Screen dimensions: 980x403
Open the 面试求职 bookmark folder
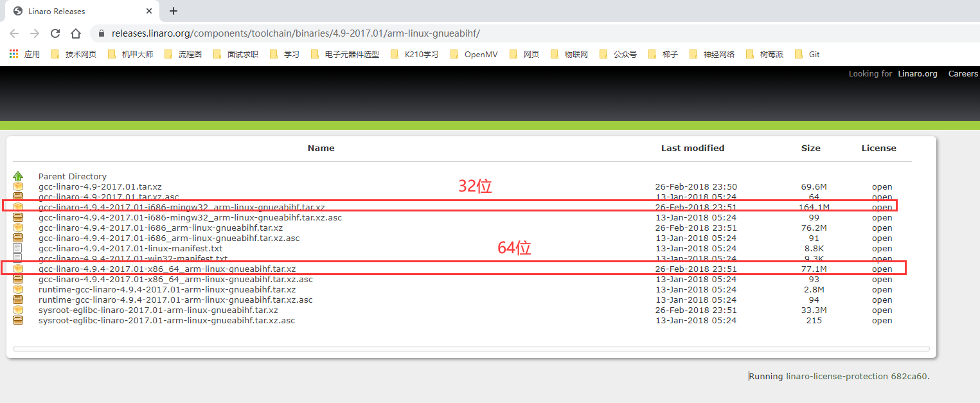(x=235, y=54)
